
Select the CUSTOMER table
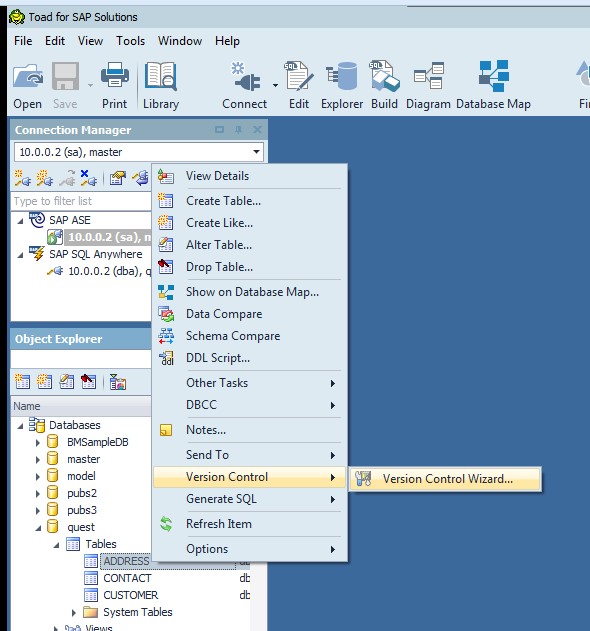click(130, 595)
